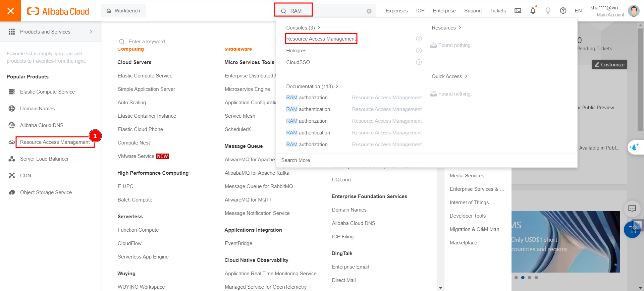Click the lightbulb icon in header
This screenshot has width=644, height=291.
pos(548,11)
